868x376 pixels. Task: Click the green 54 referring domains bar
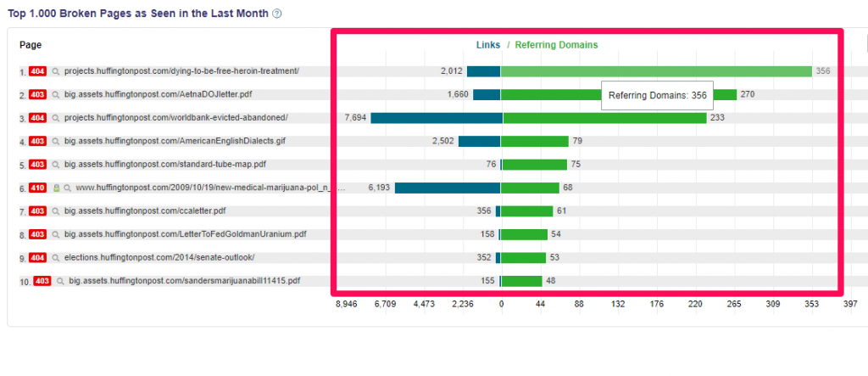click(524, 234)
